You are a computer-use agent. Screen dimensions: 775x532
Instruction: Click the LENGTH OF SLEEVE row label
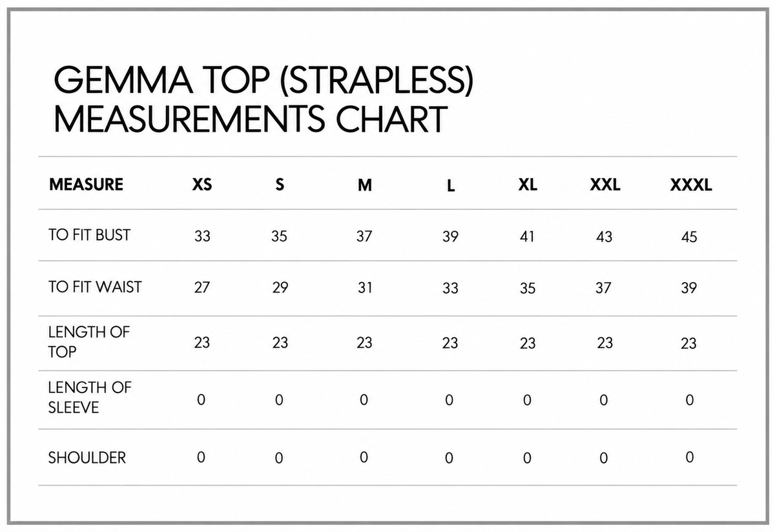[x=89, y=398]
